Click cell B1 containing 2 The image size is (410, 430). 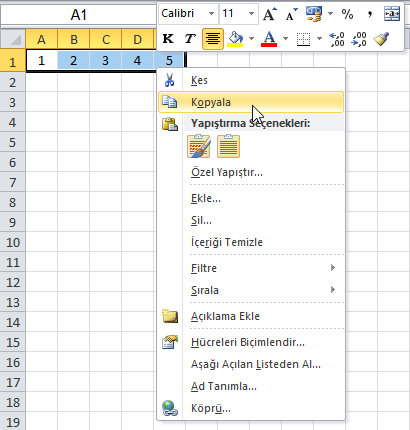point(74,61)
